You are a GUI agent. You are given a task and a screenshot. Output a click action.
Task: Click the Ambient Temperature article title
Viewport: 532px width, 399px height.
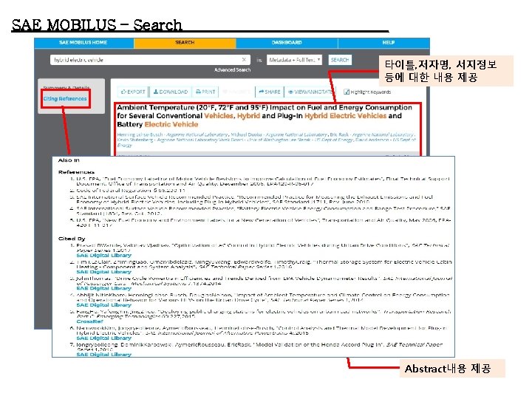[265, 116]
